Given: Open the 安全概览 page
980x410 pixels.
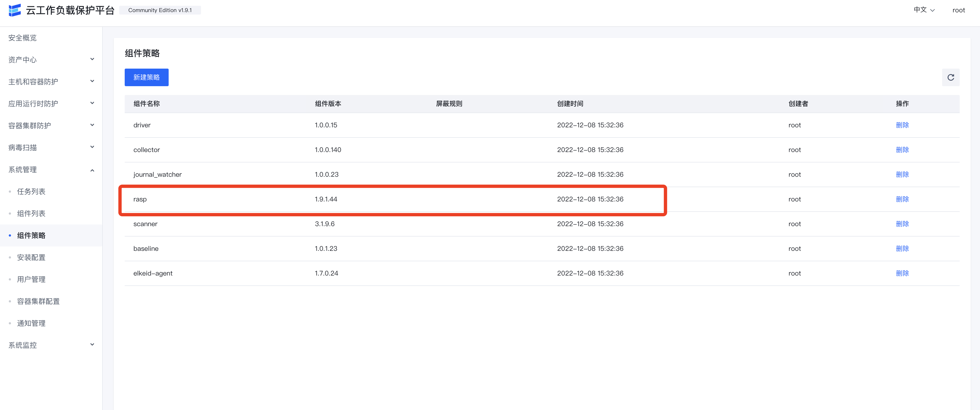Looking at the screenshot, I should (22, 38).
